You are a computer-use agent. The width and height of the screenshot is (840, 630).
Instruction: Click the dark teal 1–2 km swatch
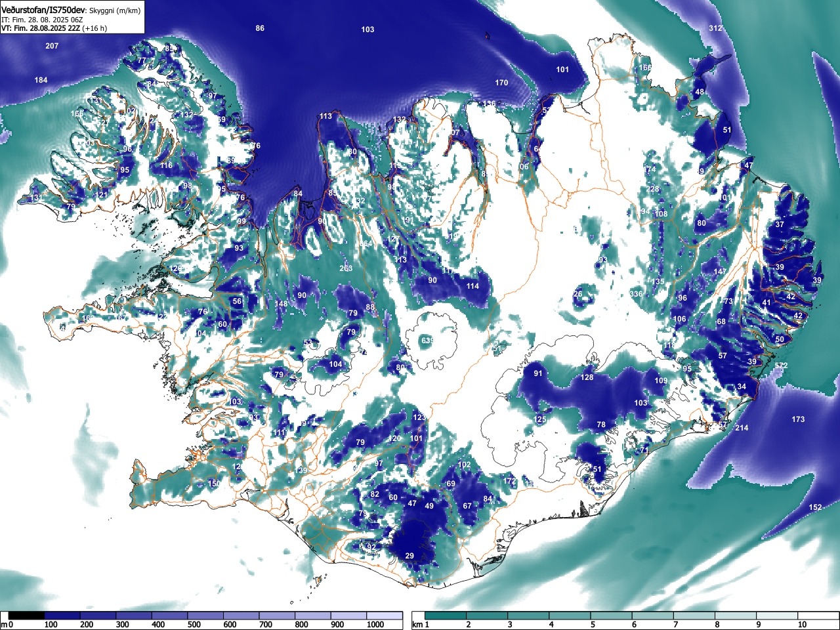coord(446,616)
